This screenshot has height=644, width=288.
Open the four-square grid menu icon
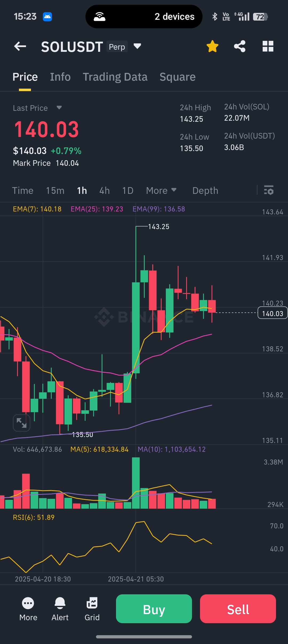[268, 46]
